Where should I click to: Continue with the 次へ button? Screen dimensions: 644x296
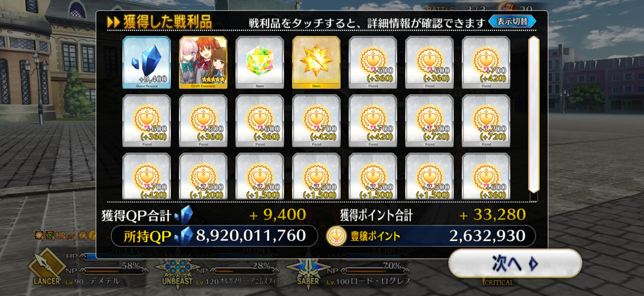(515, 264)
